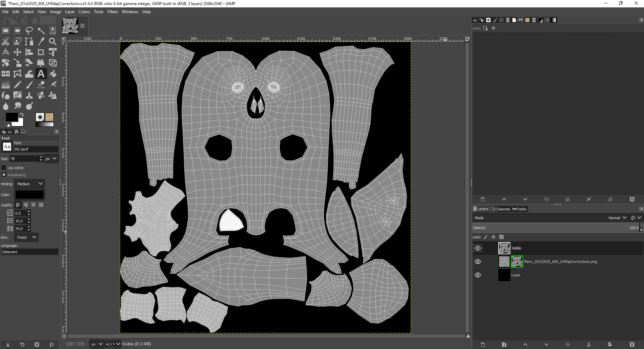This screenshot has width=644, height=349.
Task: Select the Free Select lasso tool
Action: (29, 31)
